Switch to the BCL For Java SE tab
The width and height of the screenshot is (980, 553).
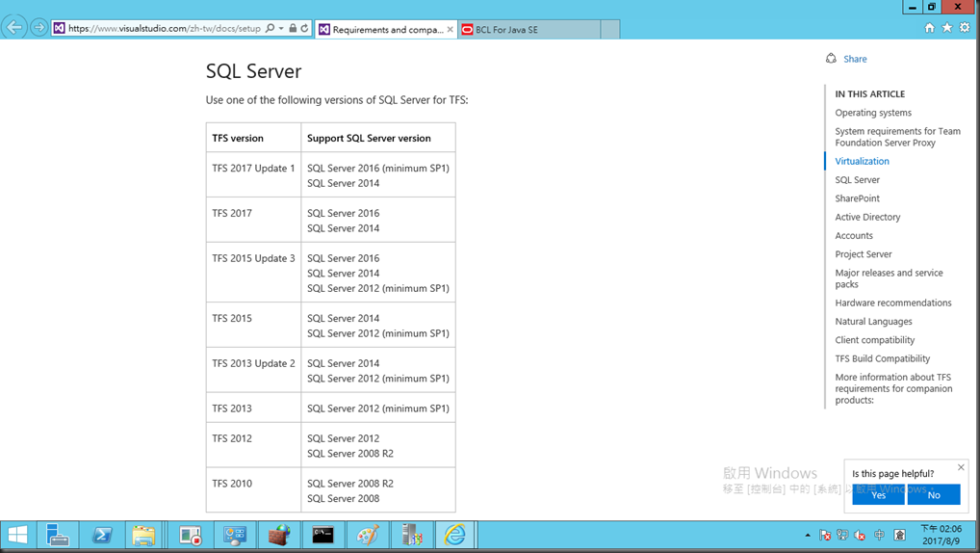point(529,30)
